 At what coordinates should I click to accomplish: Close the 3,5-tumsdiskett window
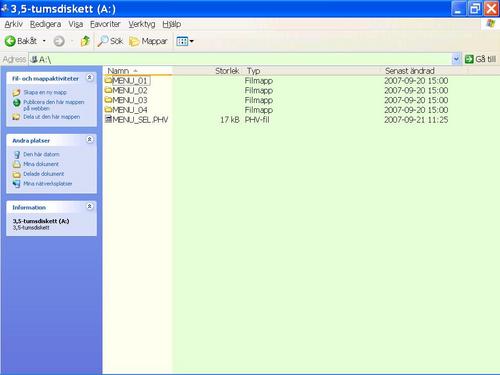pos(491,9)
